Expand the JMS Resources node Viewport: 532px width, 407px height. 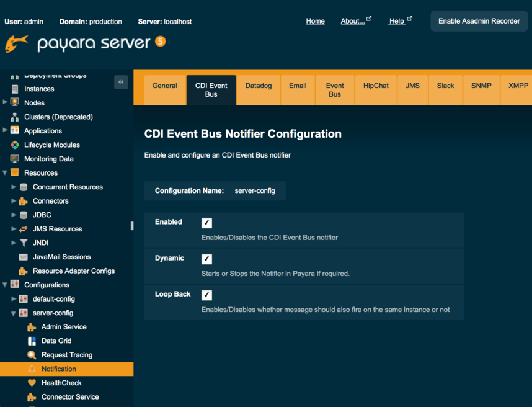[14, 228]
